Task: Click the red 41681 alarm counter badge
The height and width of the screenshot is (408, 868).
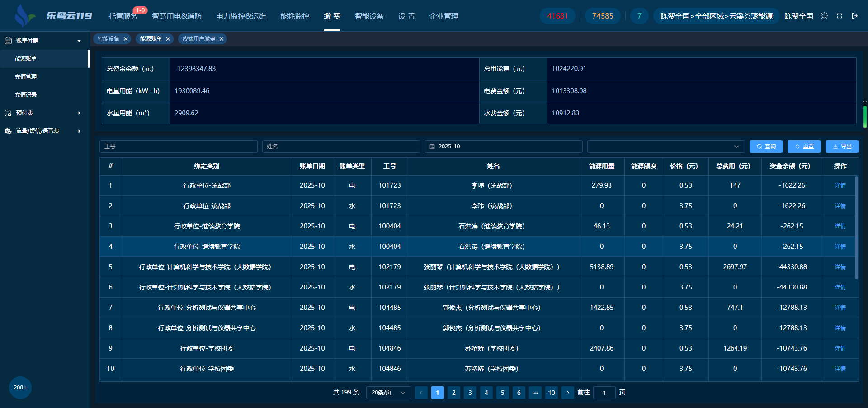Action: [x=557, y=16]
